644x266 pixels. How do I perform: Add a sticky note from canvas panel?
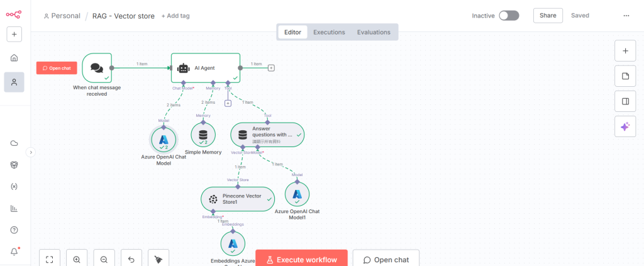(625, 76)
